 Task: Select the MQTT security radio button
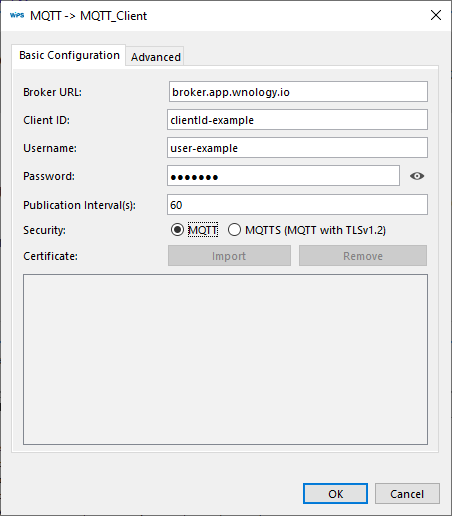tap(177, 230)
